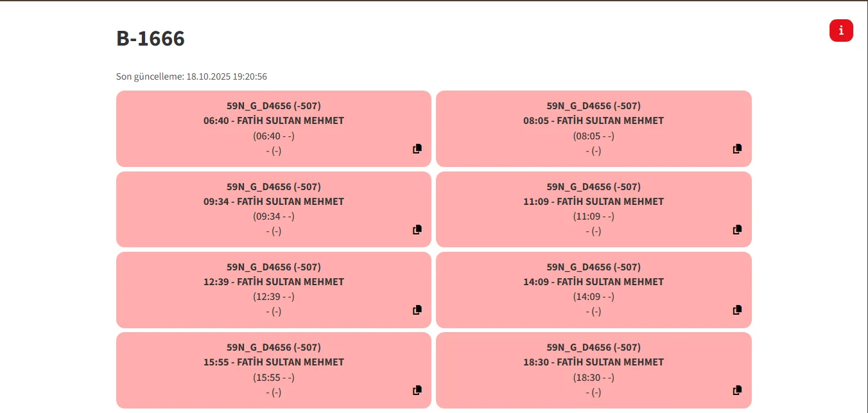This screenshot has width=868, height=413.
Task: Copy the 06:40 trip card details
Action: coord(417,149)
